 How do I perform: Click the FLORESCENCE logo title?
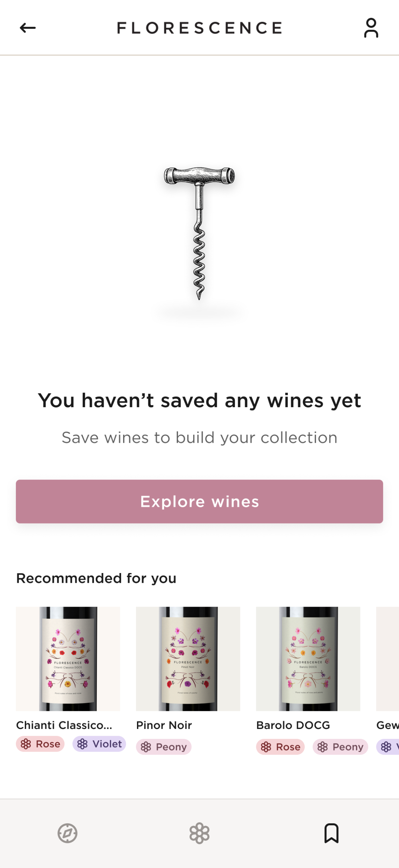199,28
